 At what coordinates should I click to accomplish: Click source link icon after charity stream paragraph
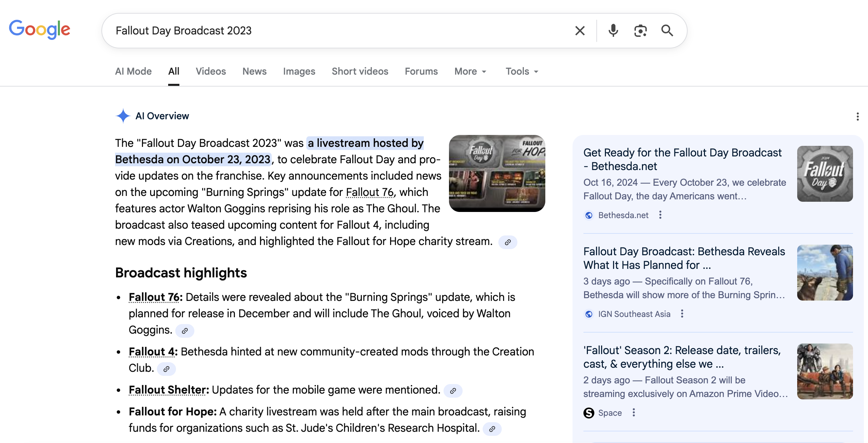pyautogui.click(x=508, y=242)
